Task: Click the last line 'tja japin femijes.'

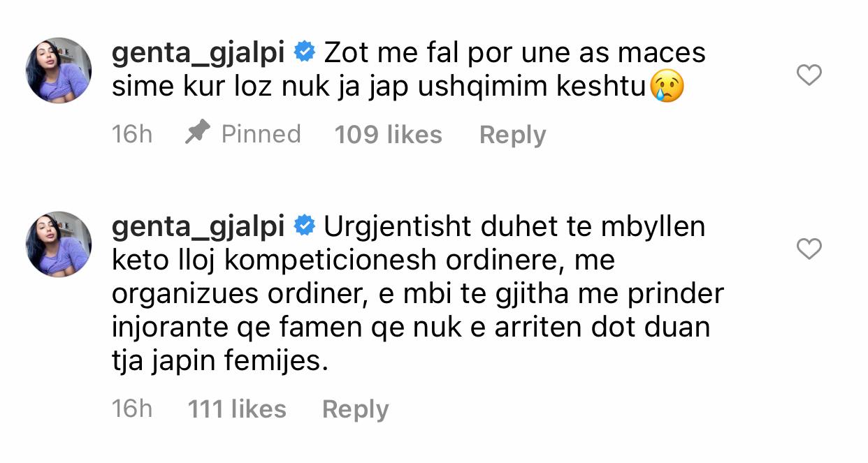Action: point(219,362)
